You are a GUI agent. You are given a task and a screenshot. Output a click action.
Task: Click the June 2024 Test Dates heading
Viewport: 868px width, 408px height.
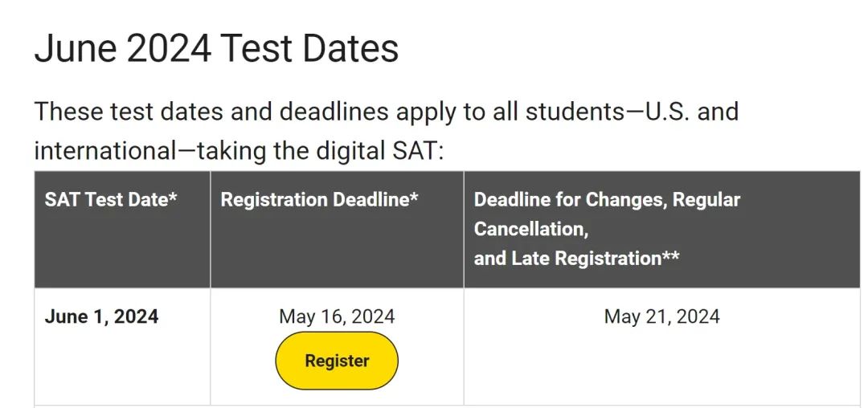[x=216, y=48]
